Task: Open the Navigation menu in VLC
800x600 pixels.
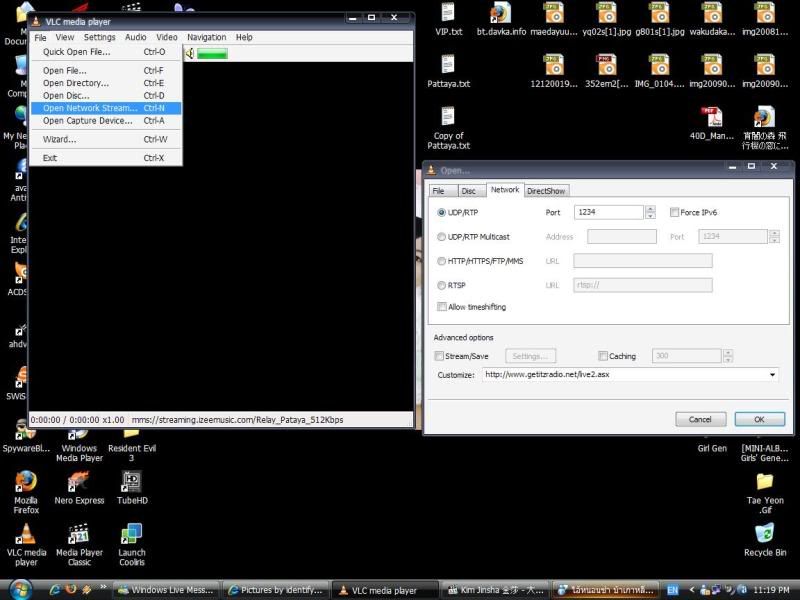Action: (206, 37)
